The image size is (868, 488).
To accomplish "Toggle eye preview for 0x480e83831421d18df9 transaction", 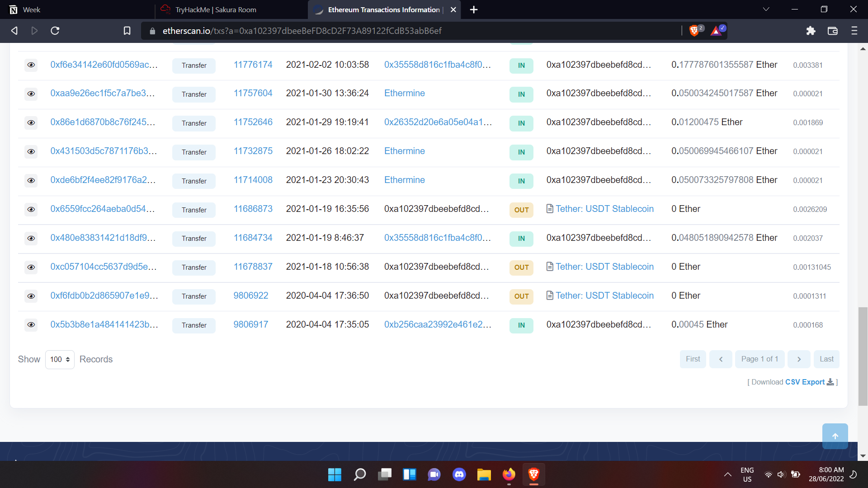I will tap(31, 238).
